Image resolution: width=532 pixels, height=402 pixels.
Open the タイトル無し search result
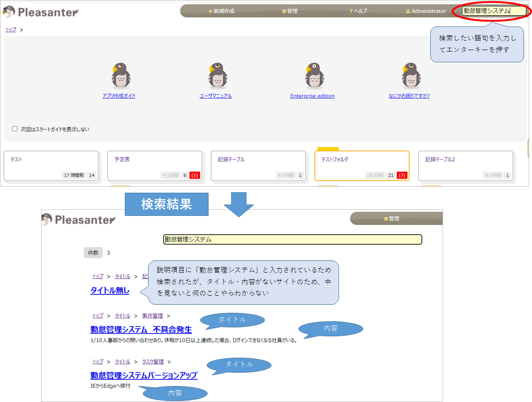point(110,291)
